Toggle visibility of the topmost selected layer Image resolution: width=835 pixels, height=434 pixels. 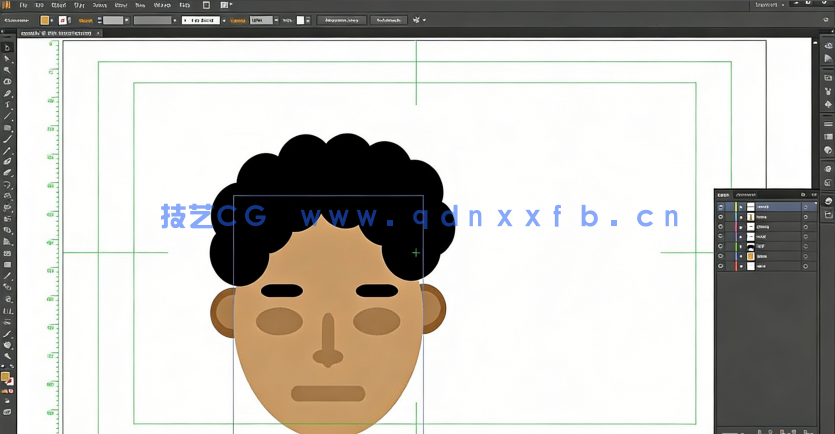click(x=721, y=207)
